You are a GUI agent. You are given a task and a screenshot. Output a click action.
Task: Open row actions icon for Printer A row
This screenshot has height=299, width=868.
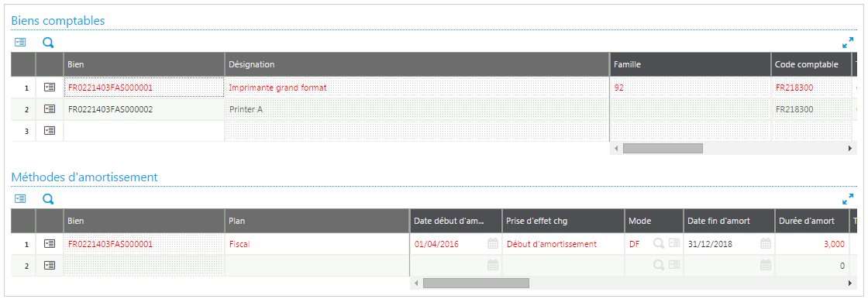(x=50, y=109)
